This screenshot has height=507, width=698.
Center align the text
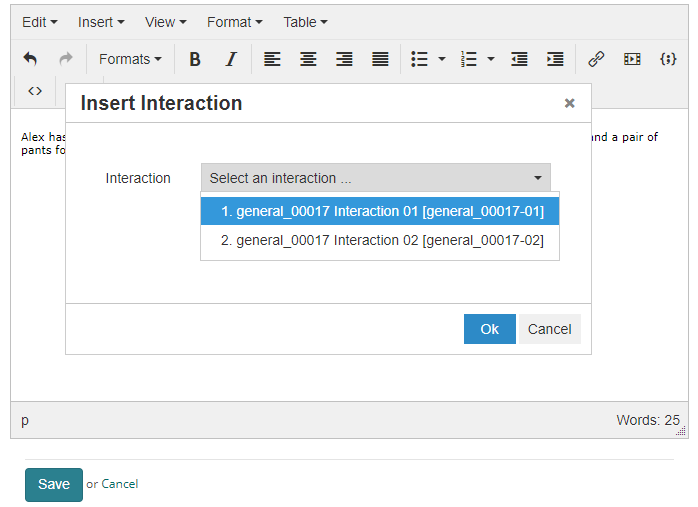click(308, 59)
